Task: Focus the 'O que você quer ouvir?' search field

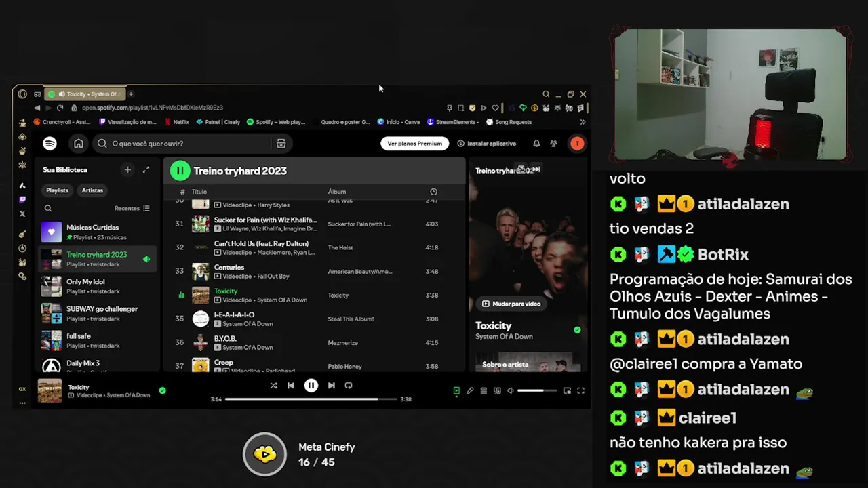Action: pyautogui.click(x=183, y=144)
